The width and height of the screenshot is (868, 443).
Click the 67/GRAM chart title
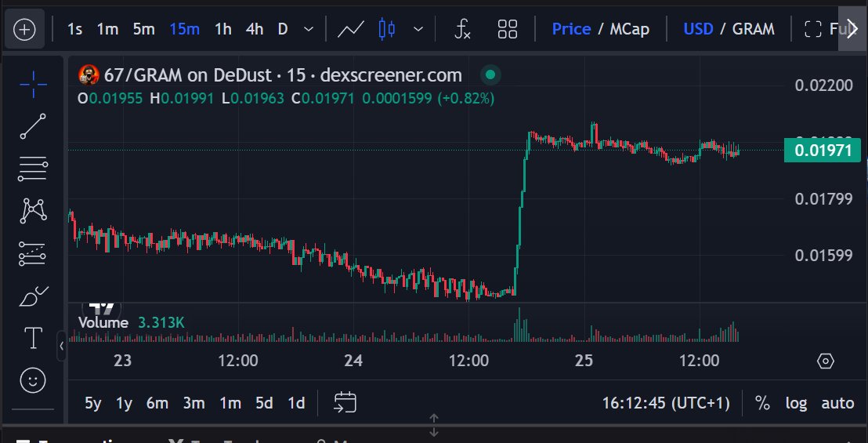coord(282,74)
